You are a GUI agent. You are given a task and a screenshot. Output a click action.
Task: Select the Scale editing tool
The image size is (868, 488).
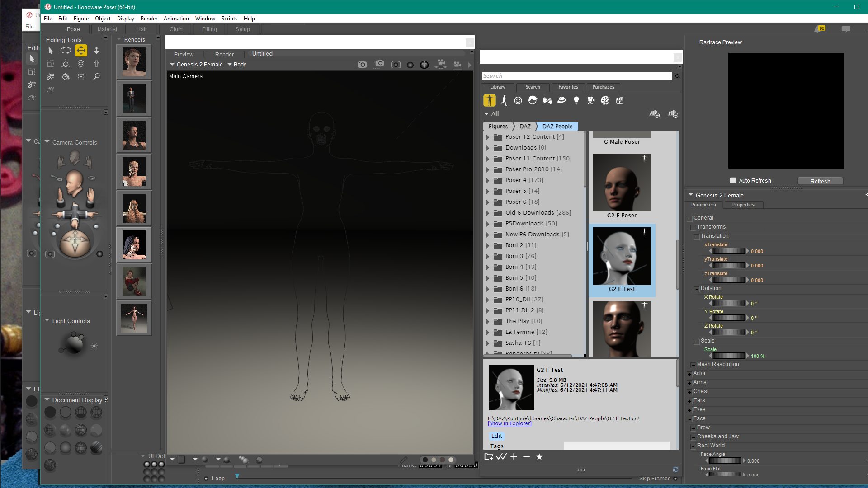(50, 64)
